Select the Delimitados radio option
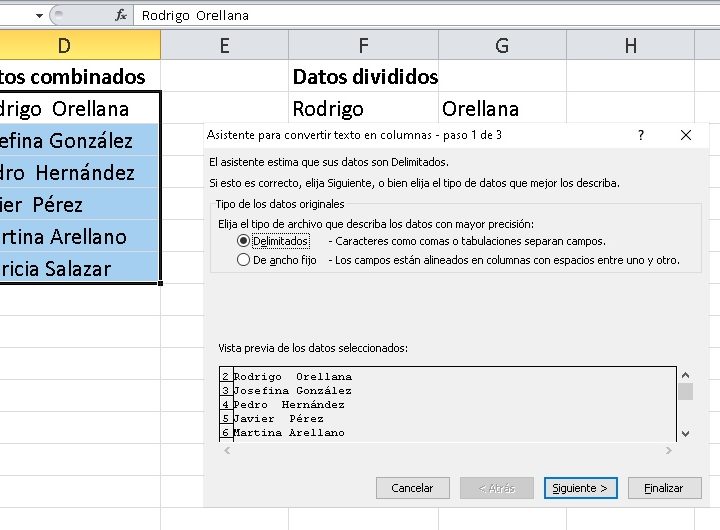Image resolution: width=720 pixels, height=530 pixels. pyautogui.click(x=243, y=241)
